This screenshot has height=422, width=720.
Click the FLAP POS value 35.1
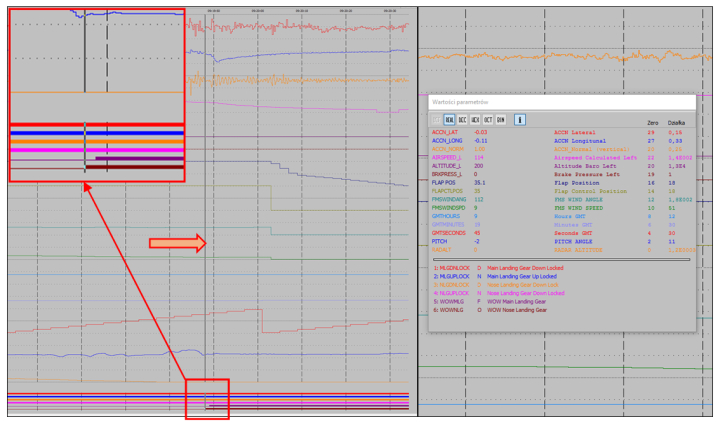tap(479, 183)
